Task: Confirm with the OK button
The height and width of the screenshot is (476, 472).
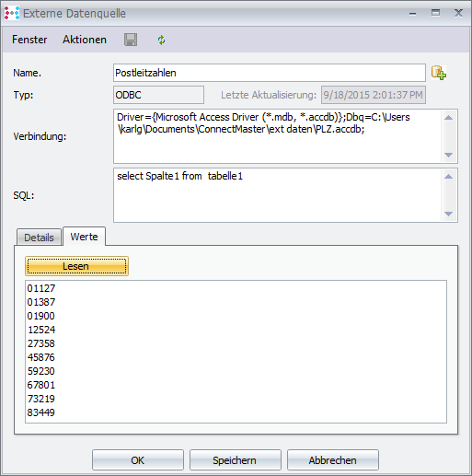Action: 138,460
